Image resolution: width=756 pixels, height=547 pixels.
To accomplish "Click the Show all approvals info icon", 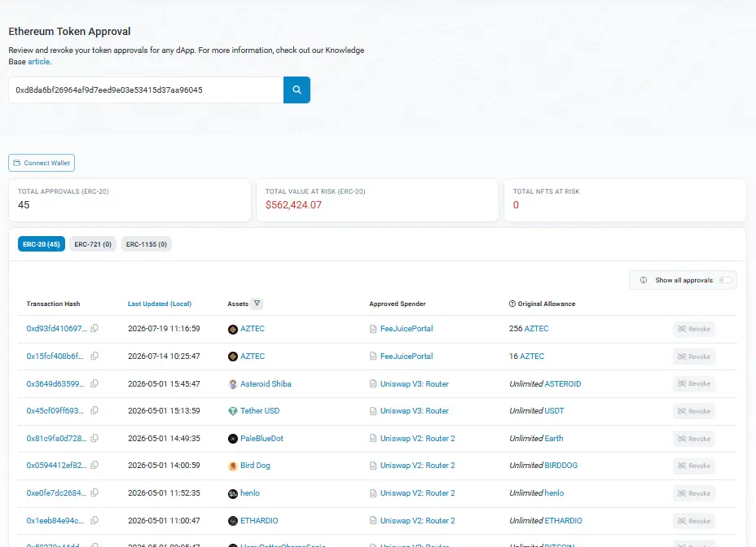I will click(x=644, y=280).
